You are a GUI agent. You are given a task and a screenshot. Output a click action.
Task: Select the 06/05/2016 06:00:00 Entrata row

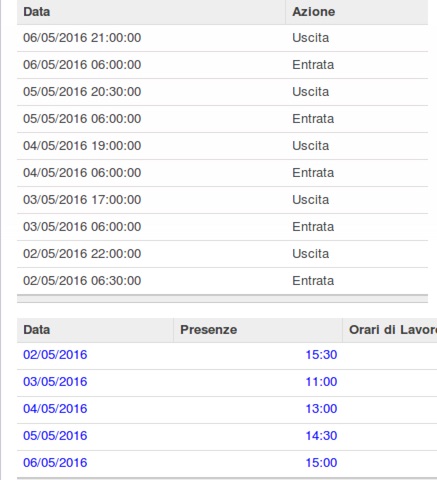click(x=222, y=65)
